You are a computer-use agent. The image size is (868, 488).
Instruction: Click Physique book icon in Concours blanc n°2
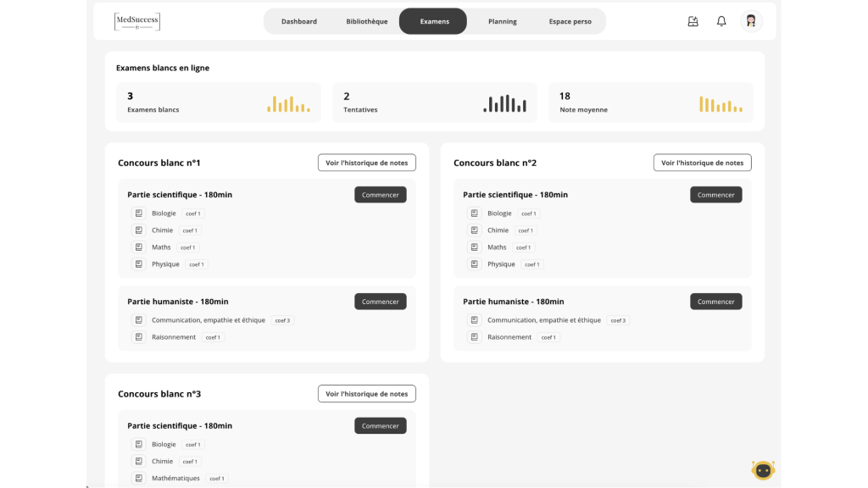474,264
